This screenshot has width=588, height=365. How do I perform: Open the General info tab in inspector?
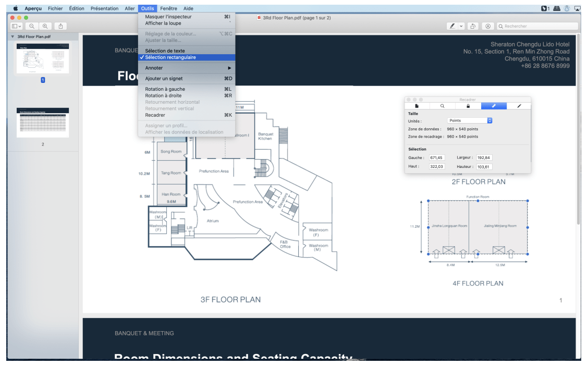coord(416,106)
